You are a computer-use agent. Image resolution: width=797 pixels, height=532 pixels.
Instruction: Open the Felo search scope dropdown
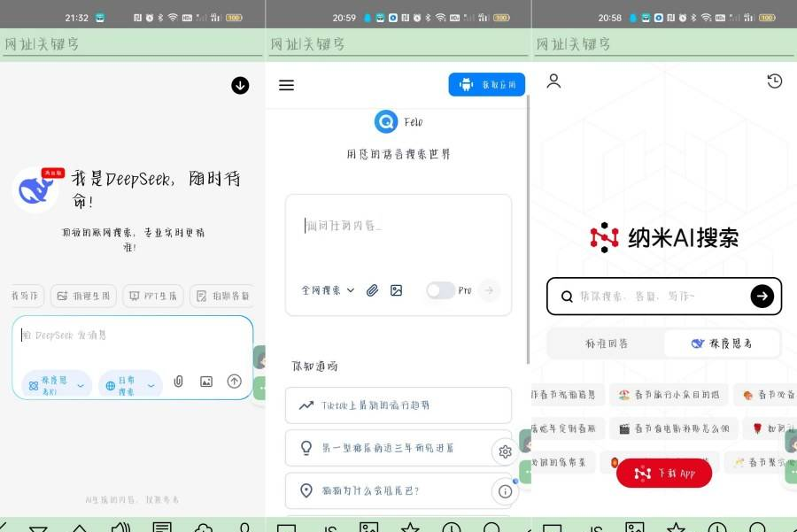coord(328,290)
